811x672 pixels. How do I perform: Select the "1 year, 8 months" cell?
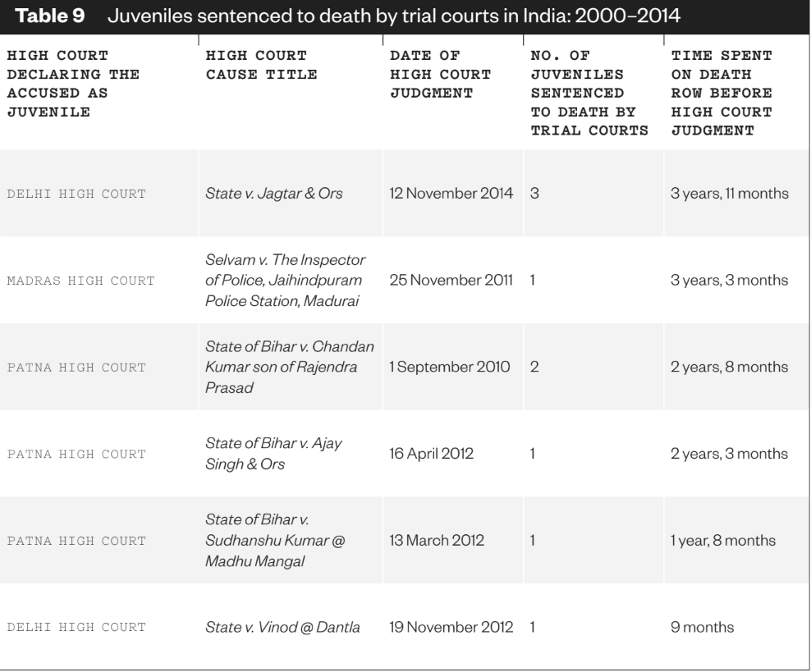[x=722, y=540]
